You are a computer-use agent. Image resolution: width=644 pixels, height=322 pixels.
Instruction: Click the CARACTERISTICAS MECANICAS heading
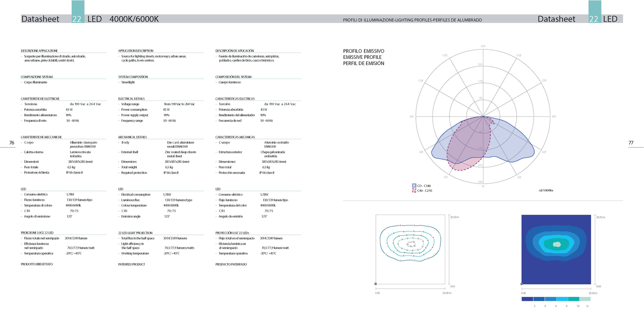point(235,137)
